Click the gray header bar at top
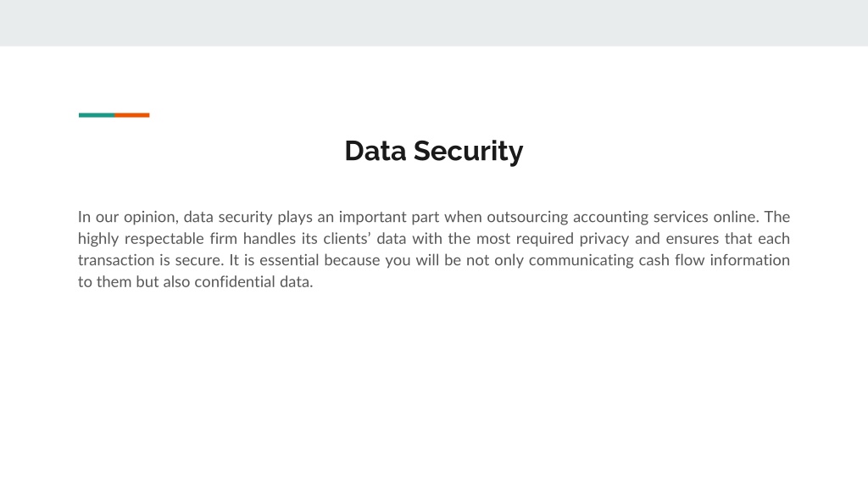The width and height of the screenshot is (868, 488). 434,23
